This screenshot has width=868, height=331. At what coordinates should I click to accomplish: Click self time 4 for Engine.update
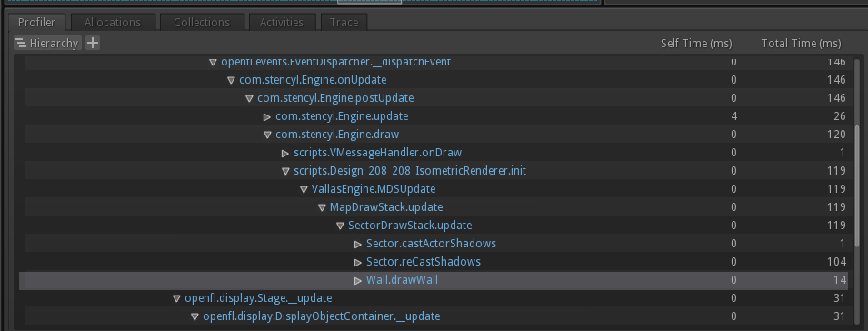(733, 116)
